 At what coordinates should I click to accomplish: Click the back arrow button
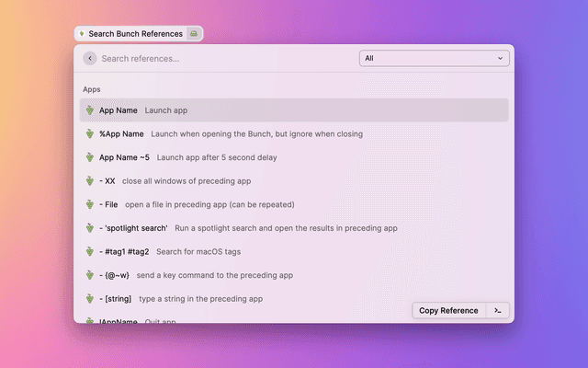tap(89, 58)
